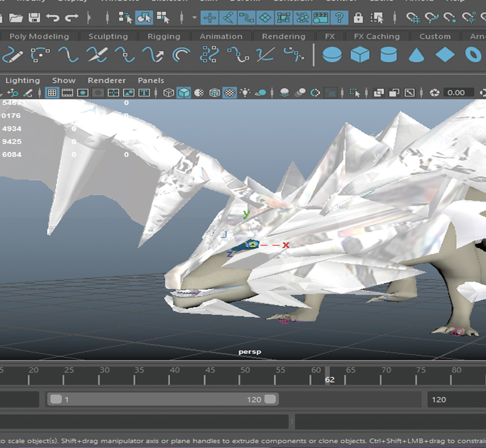Click the persp camera label
The height and width of the screenshot is (448, 486).
pyautogui.click(x=250, y=352)
